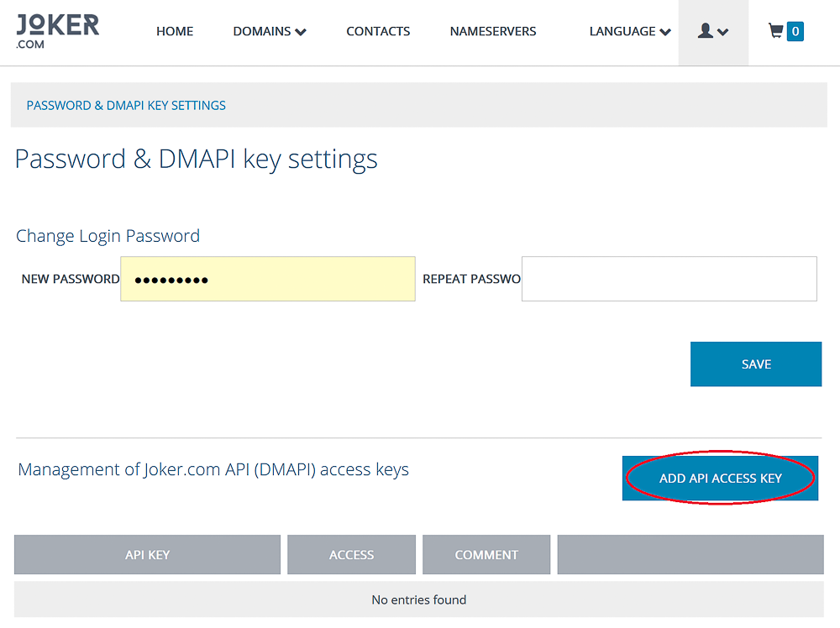The width and height of the screenshot is (840, 628).
Task: Click the 'No entries found' text
Action: pos(419,599)
